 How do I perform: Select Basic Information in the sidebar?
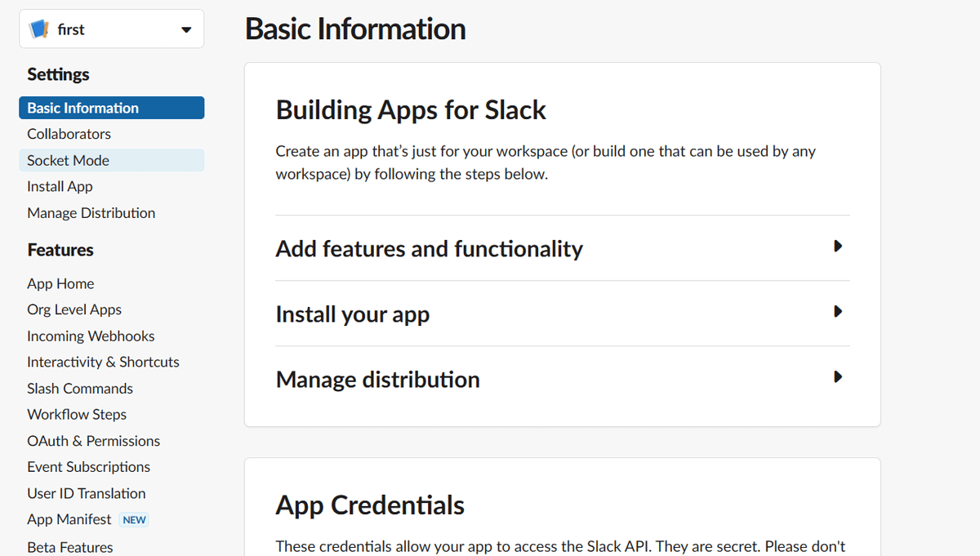[x=112, y=108]
